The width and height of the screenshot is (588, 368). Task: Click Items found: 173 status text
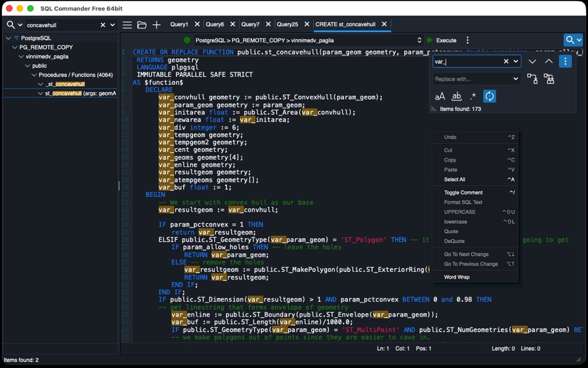[x=460, y=109]
